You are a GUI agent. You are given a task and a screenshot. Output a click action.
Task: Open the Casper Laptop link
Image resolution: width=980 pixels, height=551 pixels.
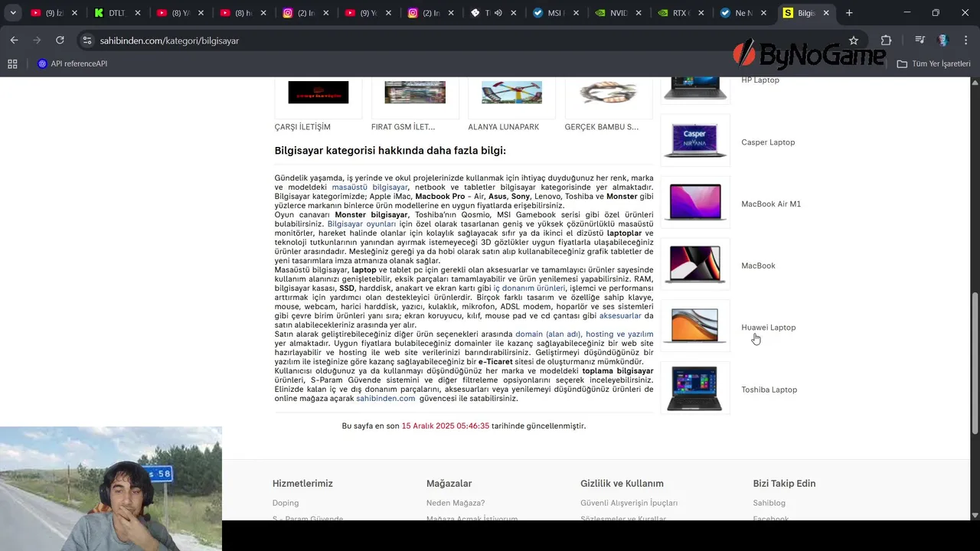(x=768, y=142)
